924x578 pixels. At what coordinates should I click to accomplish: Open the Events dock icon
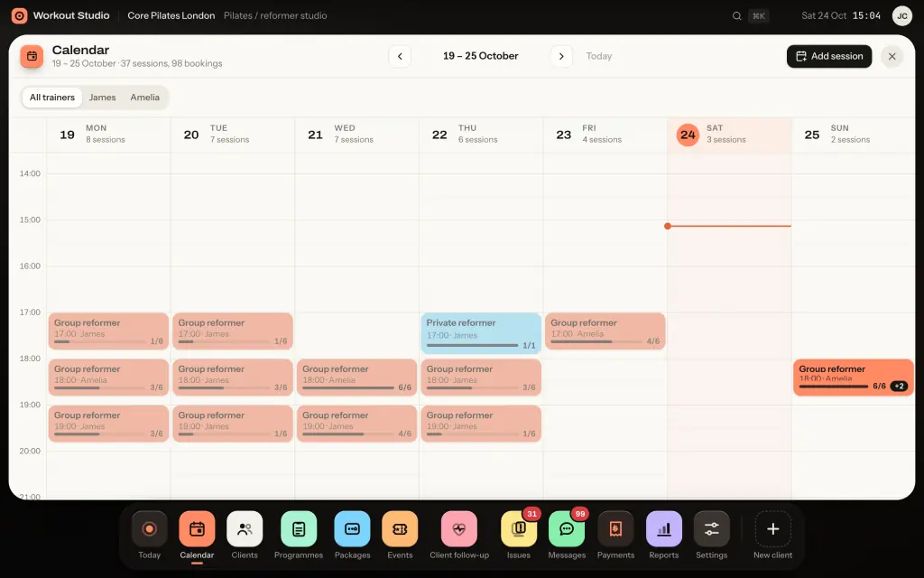[x=400, y=529]
